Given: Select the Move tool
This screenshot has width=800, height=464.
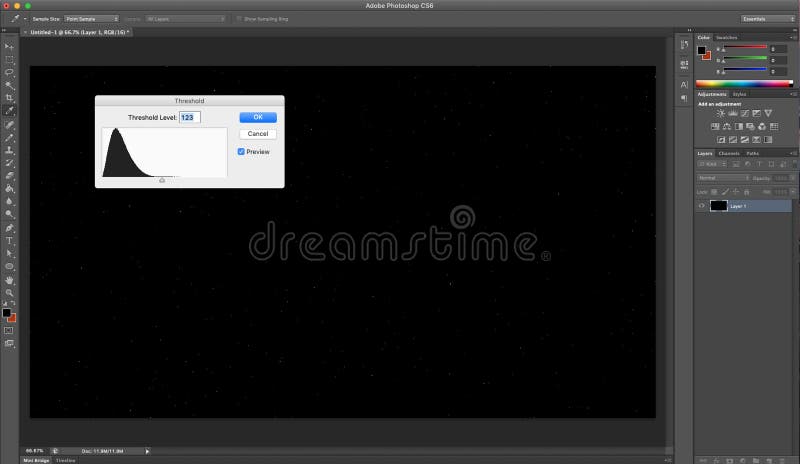Looking at the screenshot, I should pos(9,46).
